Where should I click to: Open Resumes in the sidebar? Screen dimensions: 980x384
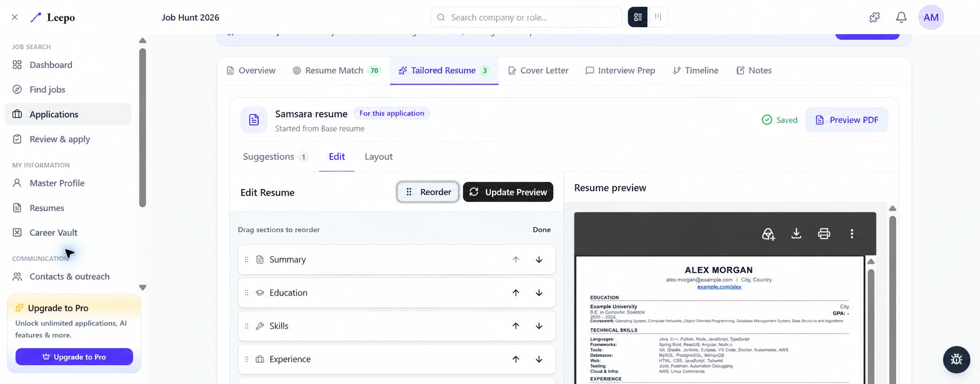68,208
